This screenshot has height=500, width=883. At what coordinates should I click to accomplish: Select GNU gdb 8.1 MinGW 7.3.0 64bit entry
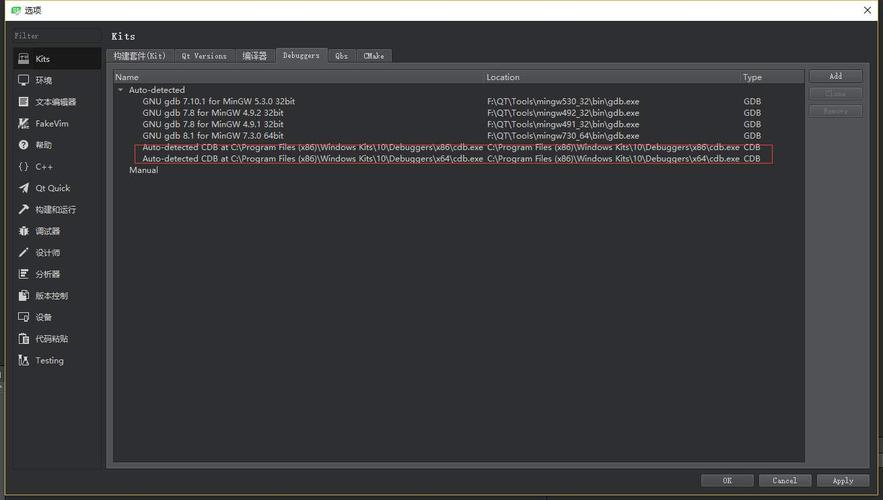pos(213,136)
